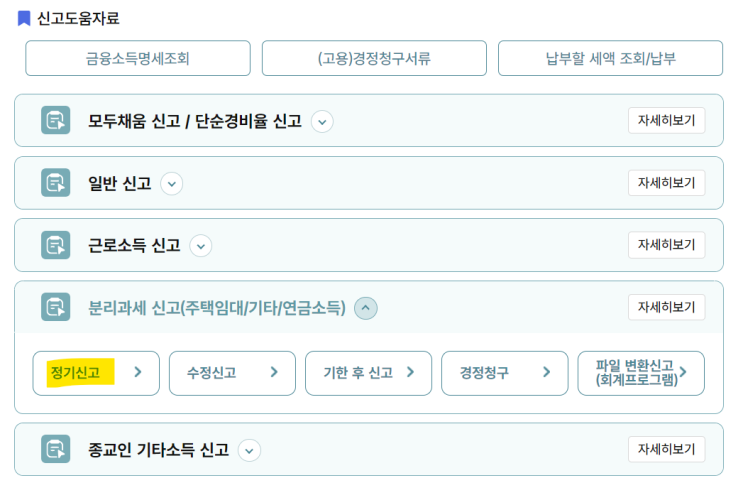
Task: Expand the 종교인 기타소득 신고 chevron
Action: (249, 451)
